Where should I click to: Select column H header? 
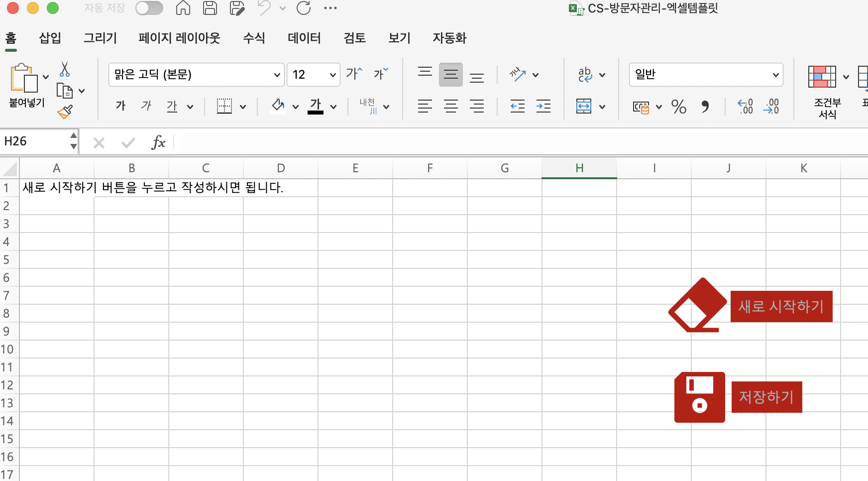[579, 168]
